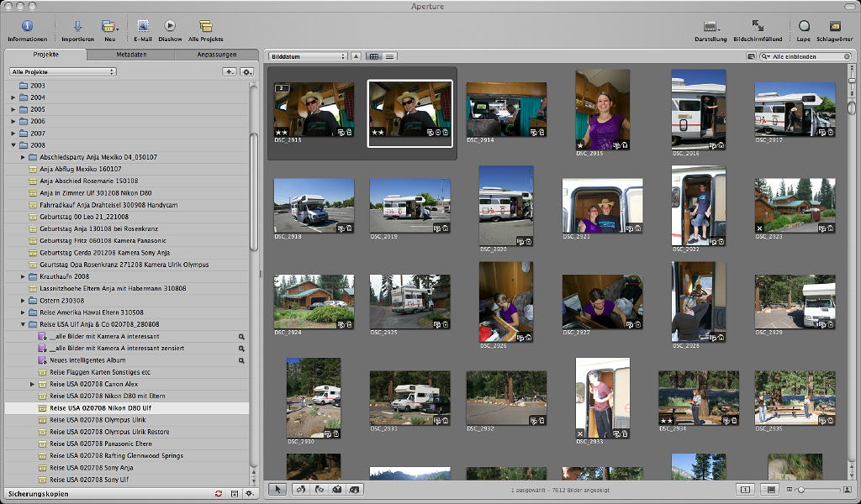Click the large thumbnail size icon
The image size is (861, 504).
(848, 489)
